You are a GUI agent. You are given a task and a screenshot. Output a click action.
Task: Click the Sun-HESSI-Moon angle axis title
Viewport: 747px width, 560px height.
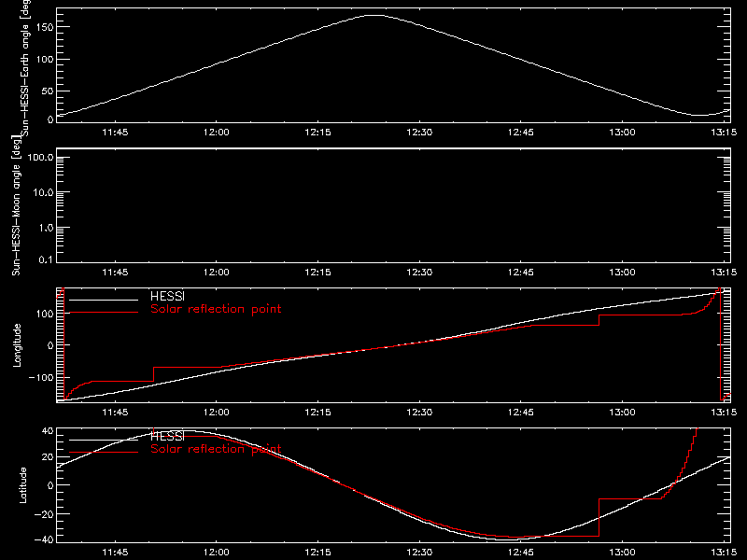coord(16,205)
